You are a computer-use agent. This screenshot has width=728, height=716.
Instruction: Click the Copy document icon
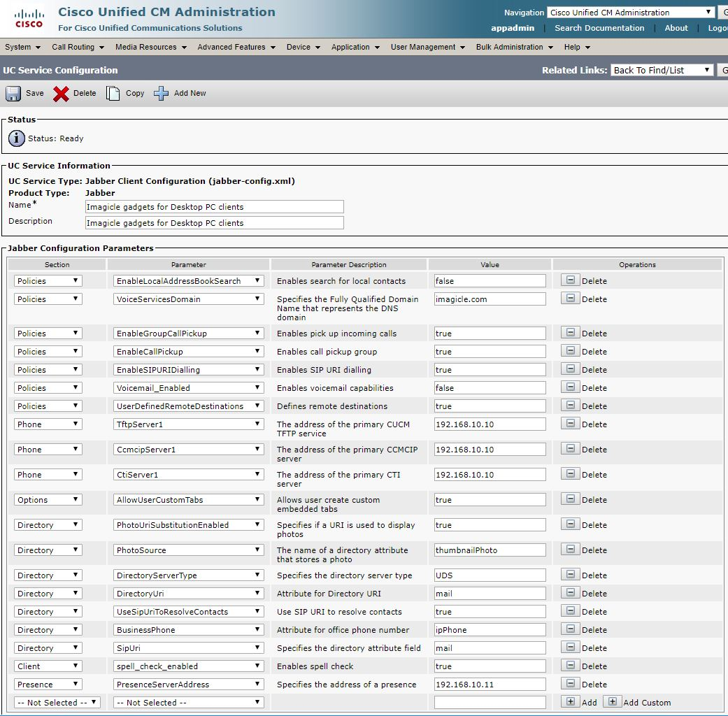(113, 93)
